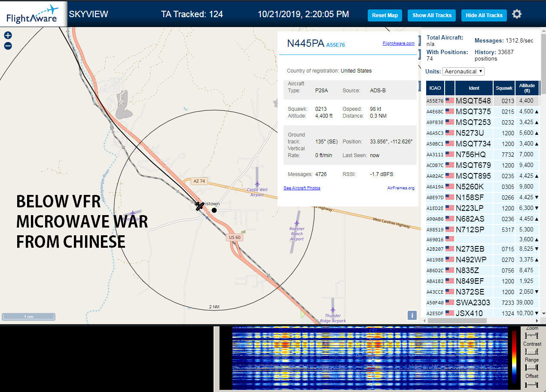This screenshot has height=392, width=546.
Task: Click Castle Well Airport marker
Action: click(x=257, y=184)
